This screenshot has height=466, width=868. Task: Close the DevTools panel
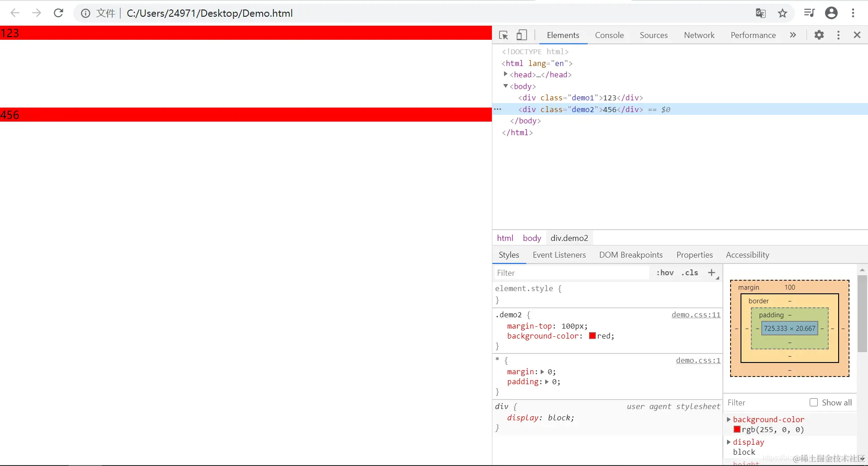click(857, 35)
